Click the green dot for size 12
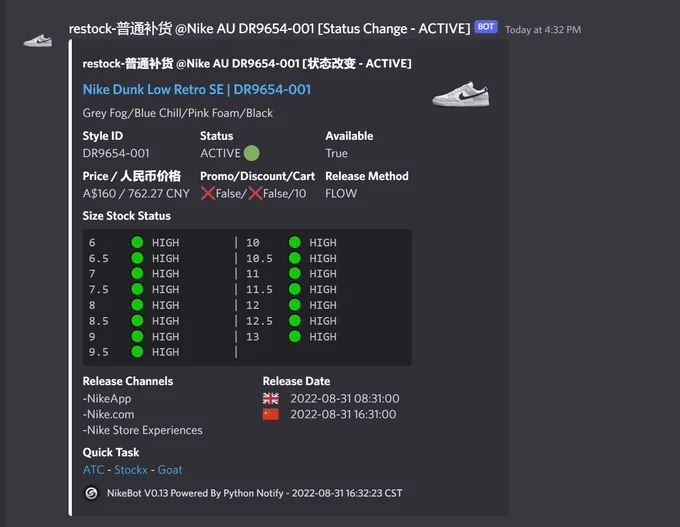The height and width of the screenshot is (527, 680). (x=294, y=305)
